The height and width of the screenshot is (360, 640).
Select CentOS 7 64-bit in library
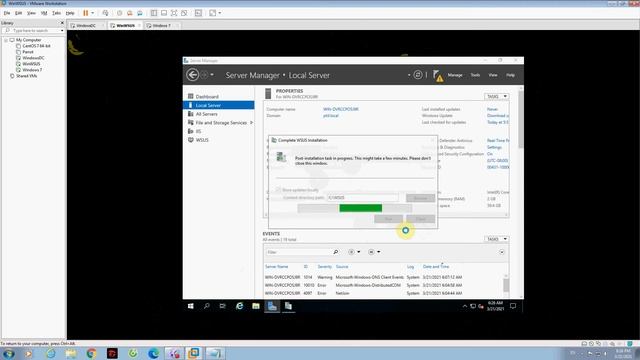click(36, 46)
